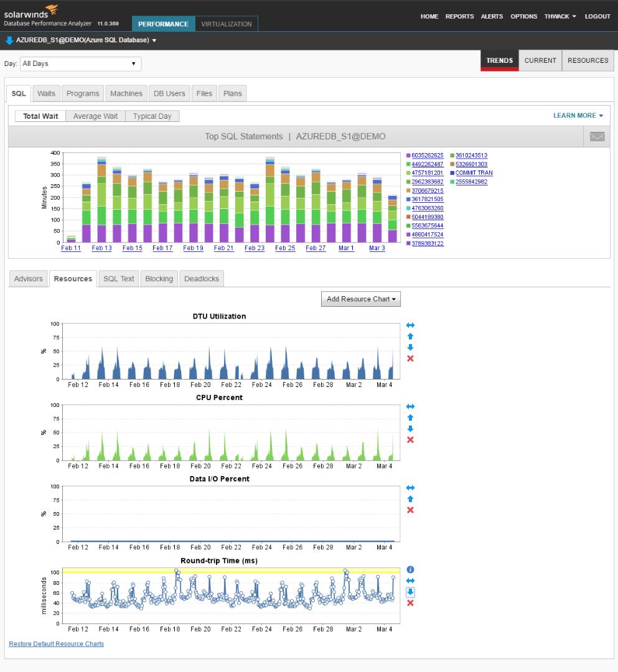
Task: Remove DTU Utilization chart with red X
Action: (410, 358)
